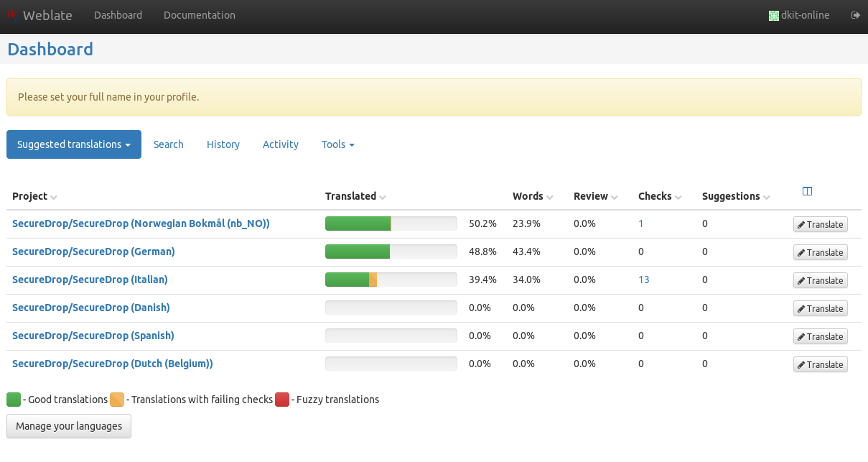The width and height of the screenshot is (868, 462).
Task: Expand the Tools dropdown menu
Action: pos(338,144)
